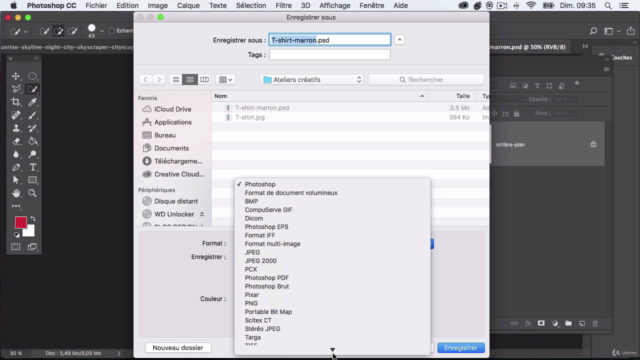Choose Targa from the format list
640x360 pixels.
point(253,337)
